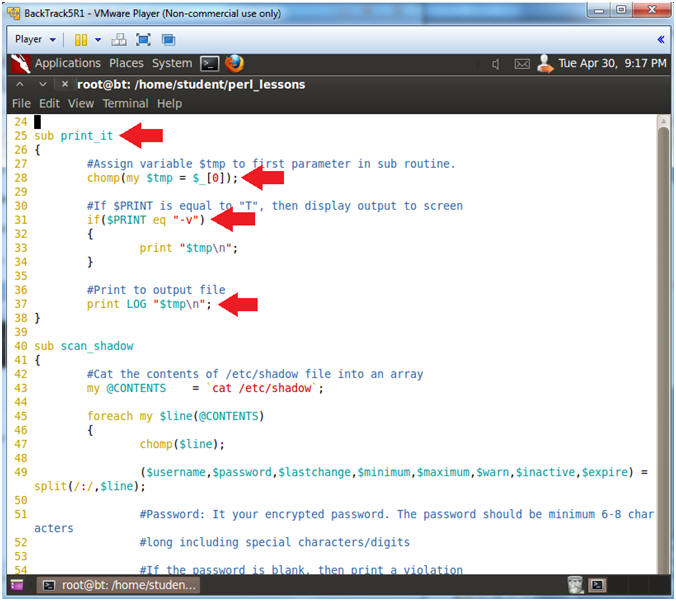Open the terminal Edit menu
This screenshot has width=676, height=601.
49,104
